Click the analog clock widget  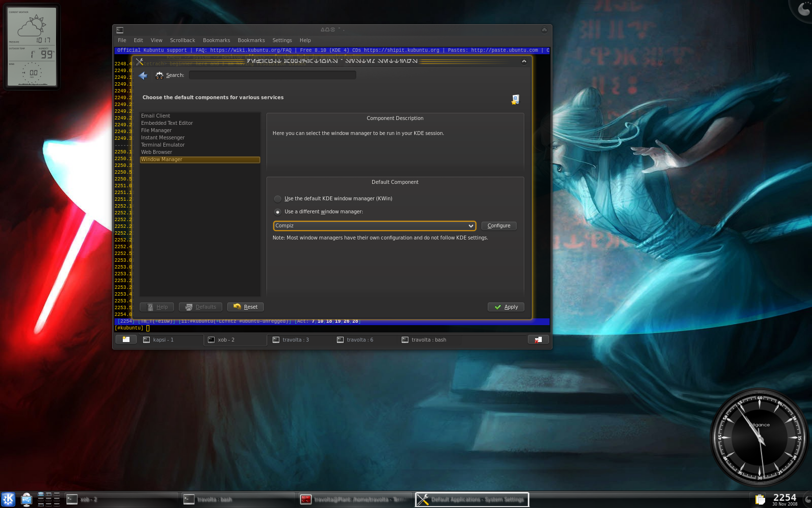coord(759,438)
